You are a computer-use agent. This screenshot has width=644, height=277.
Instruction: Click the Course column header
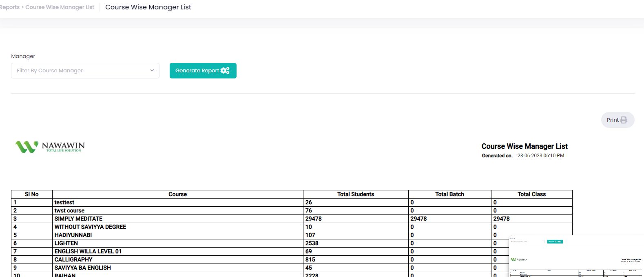[x=177, y=194]
